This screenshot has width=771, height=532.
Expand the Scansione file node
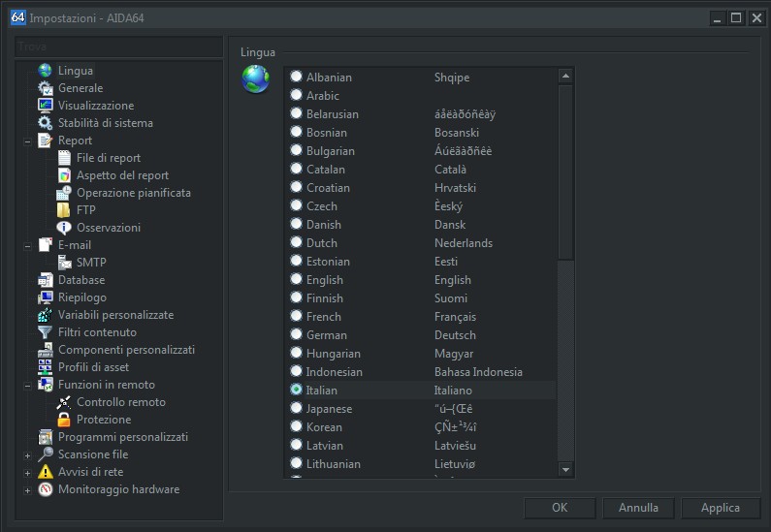(27, 455)
